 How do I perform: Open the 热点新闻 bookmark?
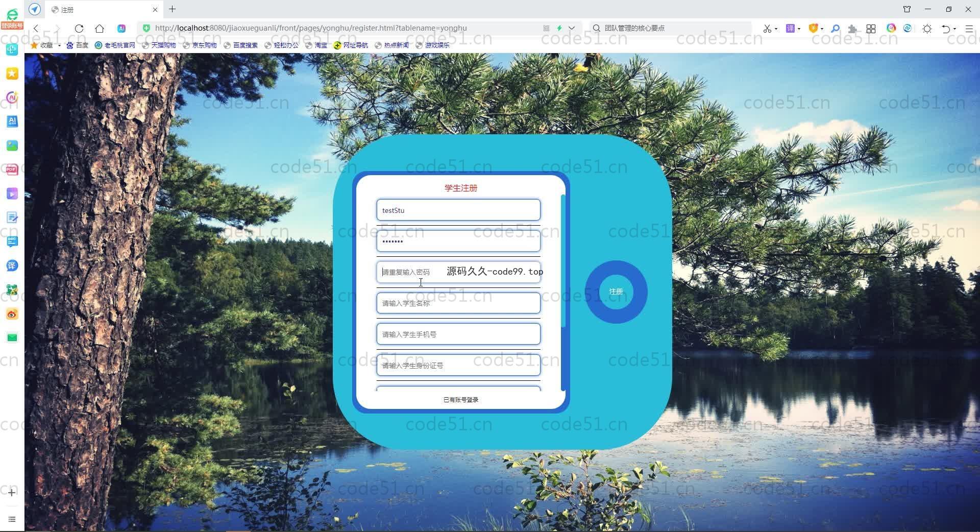(391, 45)
